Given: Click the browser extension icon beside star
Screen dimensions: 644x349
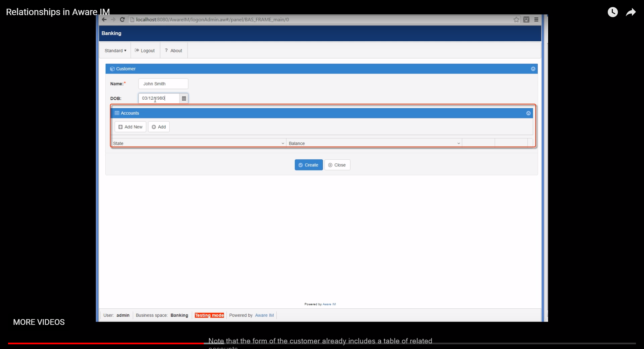Looking at the screenshot, I should pos(526,19).
